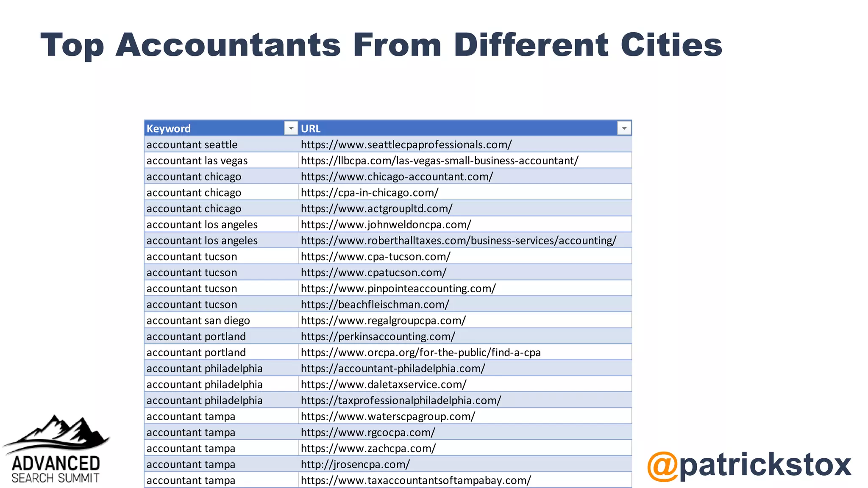868x488 pixels.
Task: Open the seattlecpaprofessionals.com URL
Action: [406, 144]
